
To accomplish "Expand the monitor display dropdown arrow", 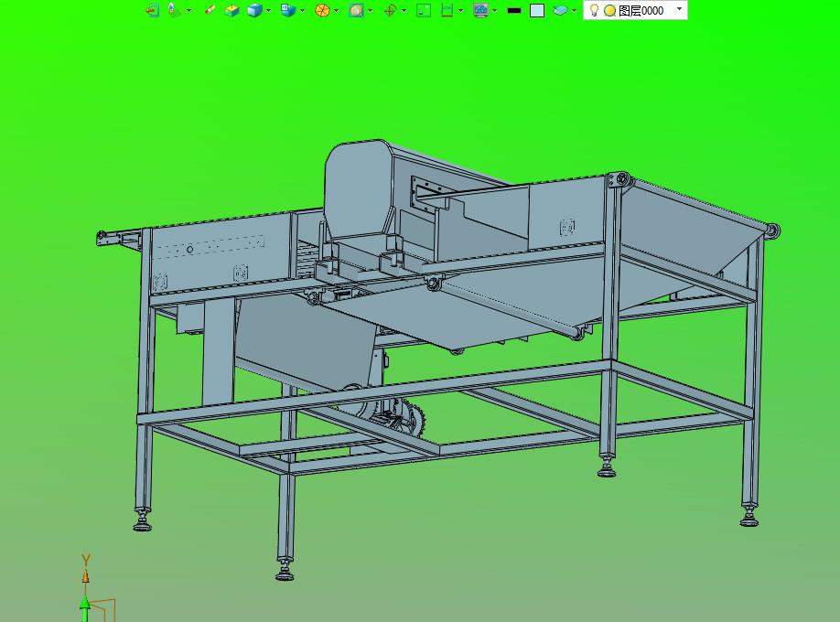I will (494, 11).
